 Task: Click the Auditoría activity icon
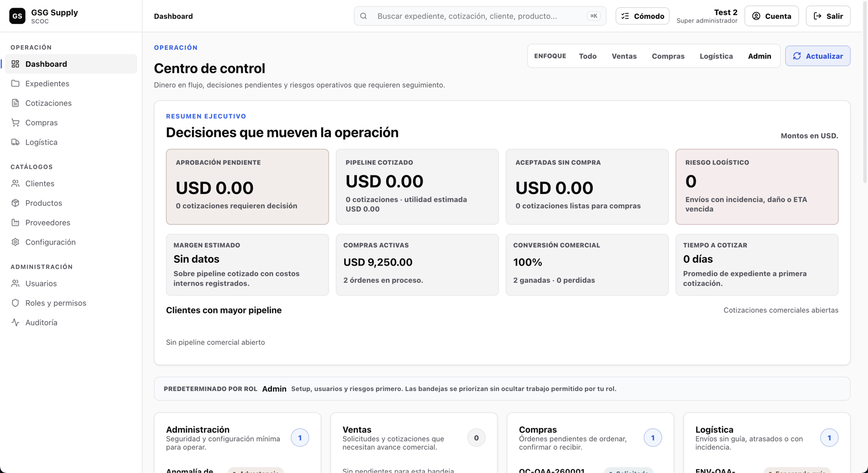(15, 323)
